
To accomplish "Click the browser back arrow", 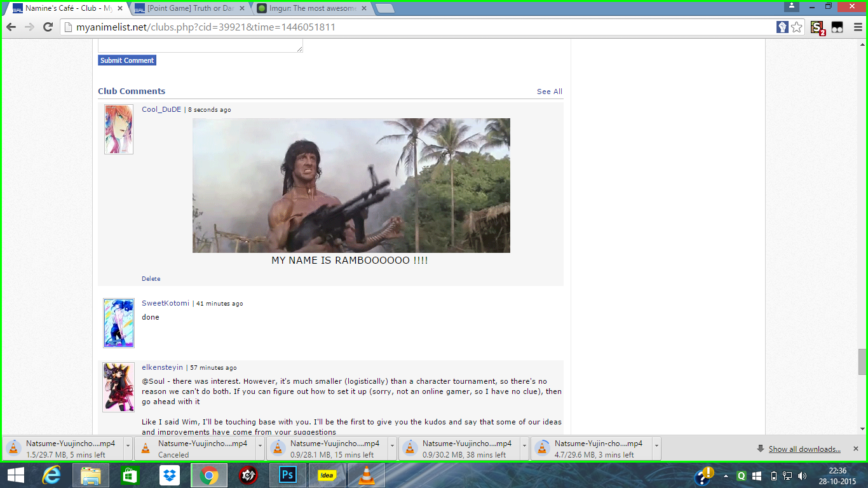I will pyautogui.click(x=11, y=27).
